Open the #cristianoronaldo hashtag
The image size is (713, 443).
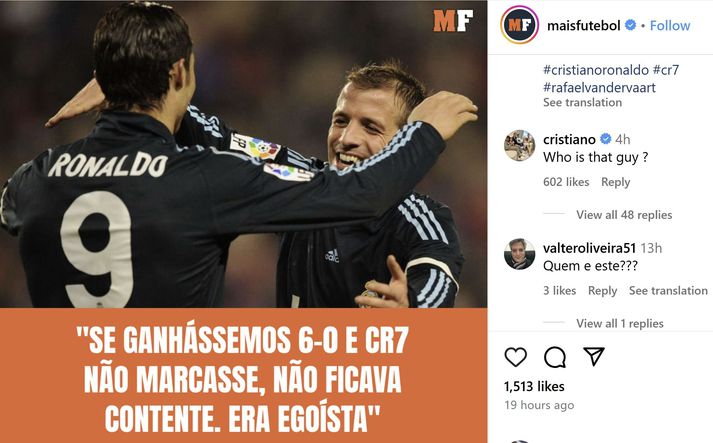point(596,70)
